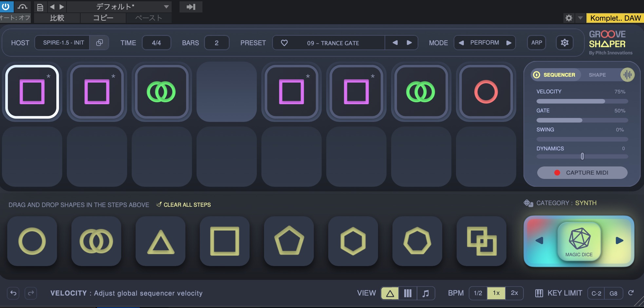644x308 pixels.
Task: Click the host link icon next to SPIRE-1.5
Action: tap(99, 43)
